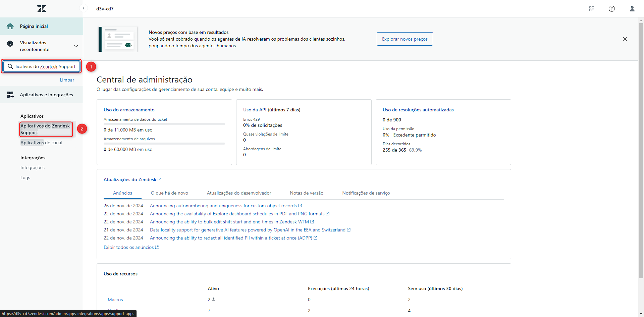Image resolution: width=644 pixels, height=317 pixels.
Task: Click the Central de administração heading
Action: [x=144, y=80]
